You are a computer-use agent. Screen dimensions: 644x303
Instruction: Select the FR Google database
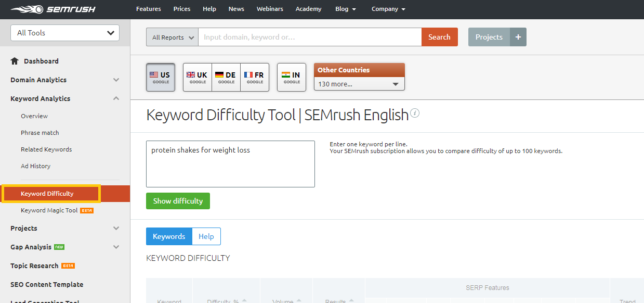[x=255, y=78]
